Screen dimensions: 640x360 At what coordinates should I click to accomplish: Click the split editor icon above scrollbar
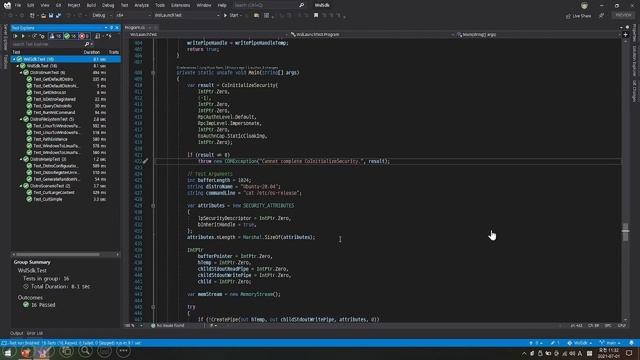(x=625, y=35)
